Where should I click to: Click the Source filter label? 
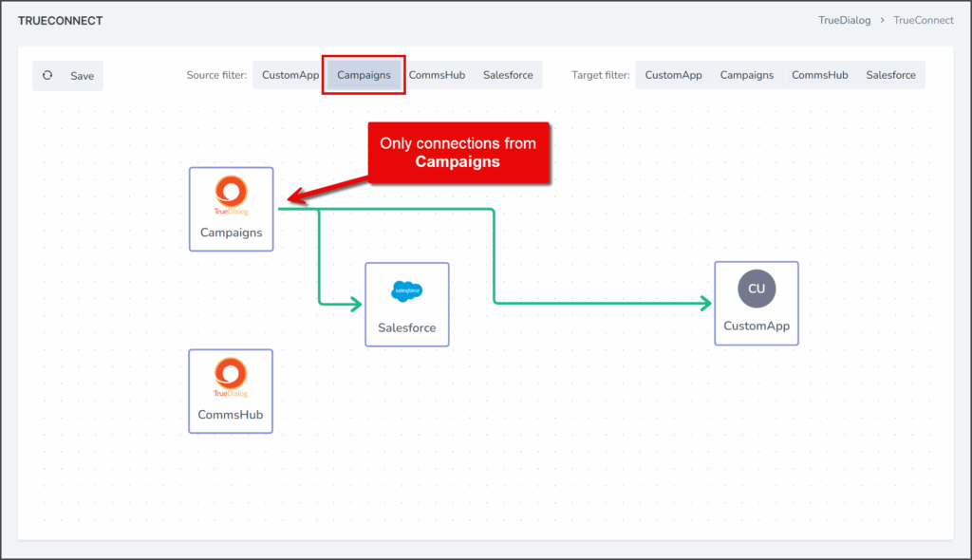point(216,75)
